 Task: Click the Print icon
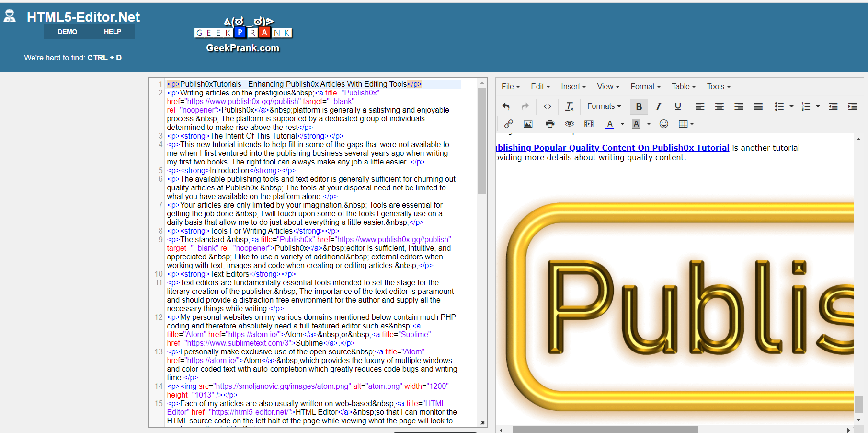point(549,124)
